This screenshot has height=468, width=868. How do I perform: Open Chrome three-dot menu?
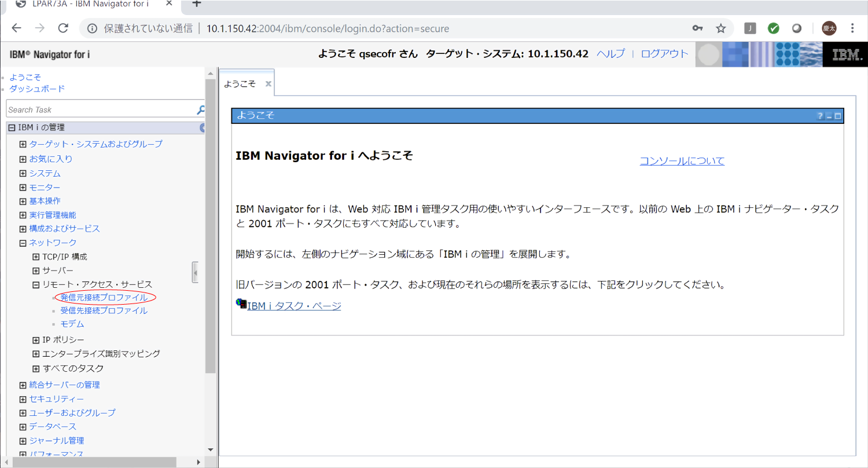pos(852,28)
